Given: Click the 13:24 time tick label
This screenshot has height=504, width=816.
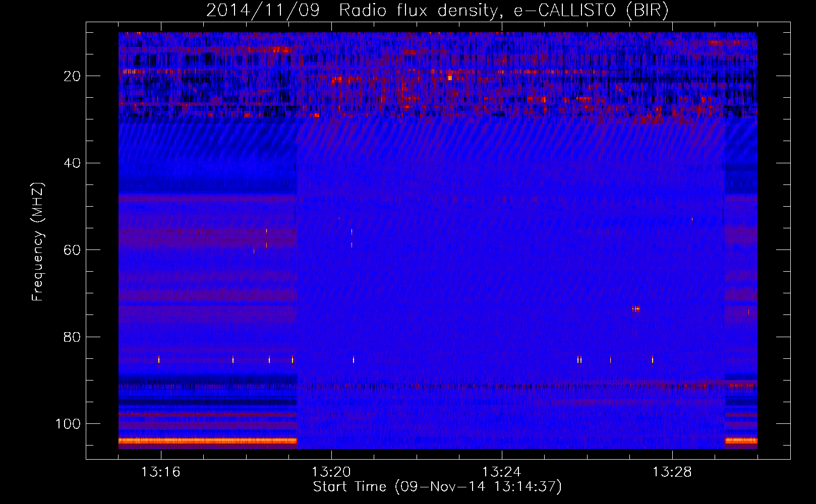Looking at the screenshot, I should pos(501,472).
